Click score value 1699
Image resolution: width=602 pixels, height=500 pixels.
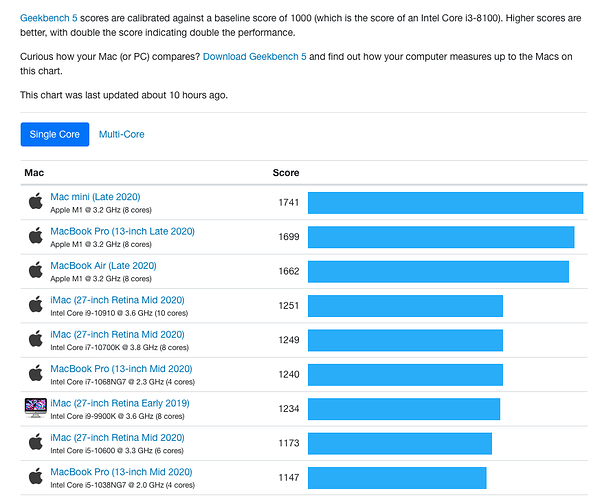coord(289,237)
